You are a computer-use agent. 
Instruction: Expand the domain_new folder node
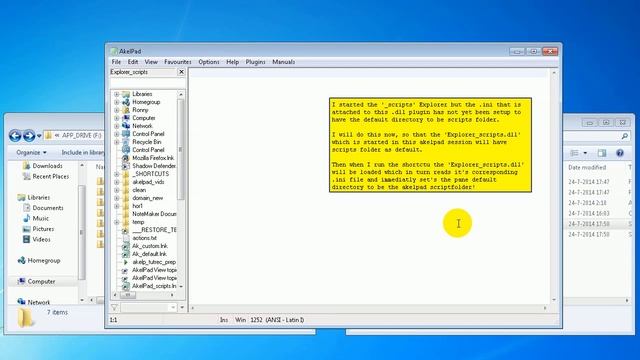(x=117, y=198)
